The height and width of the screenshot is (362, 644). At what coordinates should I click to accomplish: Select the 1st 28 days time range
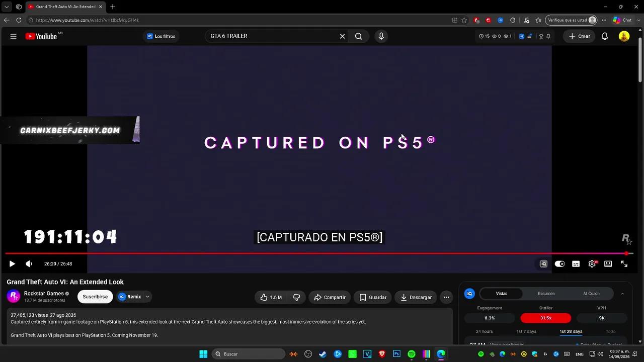[571, 331]
